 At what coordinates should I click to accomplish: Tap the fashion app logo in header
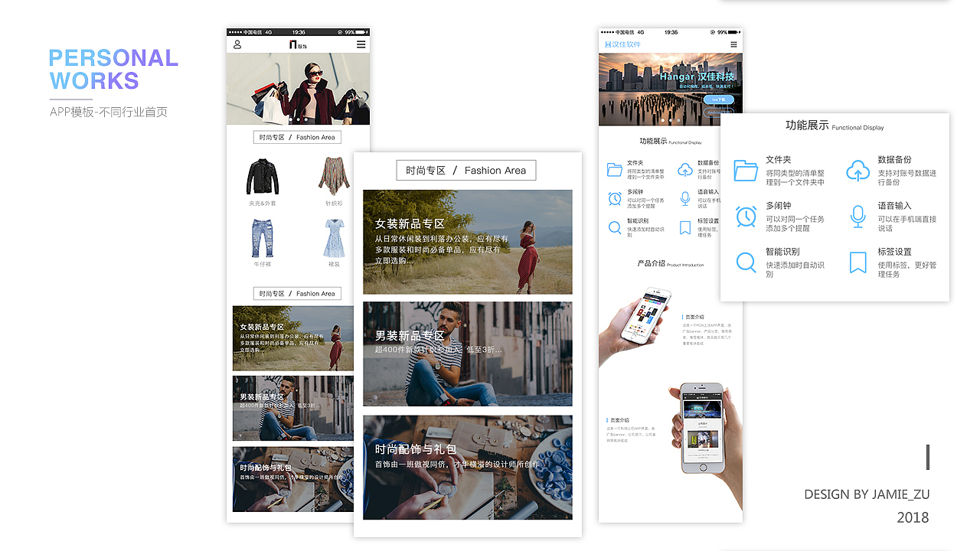[x=298, y=44]
